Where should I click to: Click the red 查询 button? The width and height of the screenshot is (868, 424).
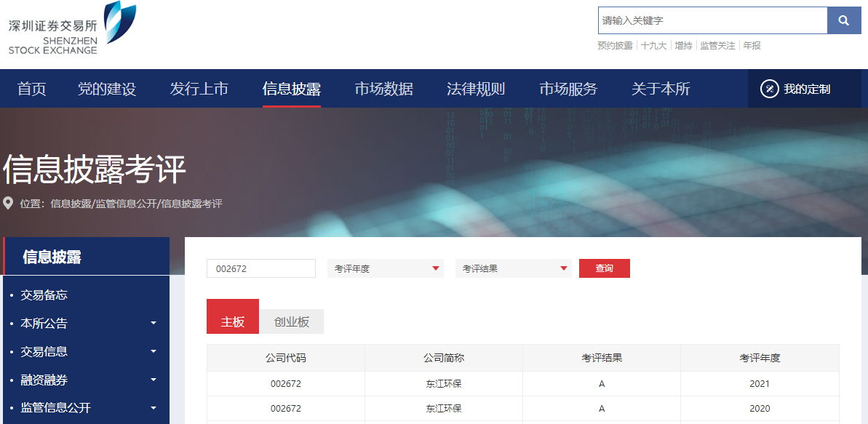click(x=605, y=268)
